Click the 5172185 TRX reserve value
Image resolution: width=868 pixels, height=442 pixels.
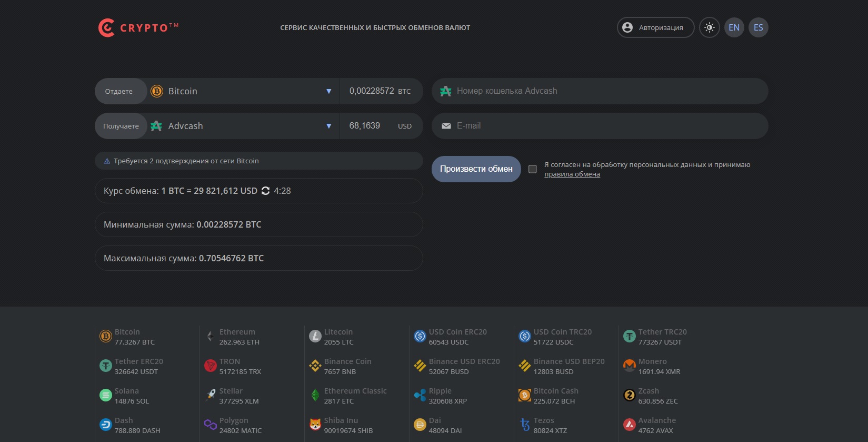(x=241, y=372)
